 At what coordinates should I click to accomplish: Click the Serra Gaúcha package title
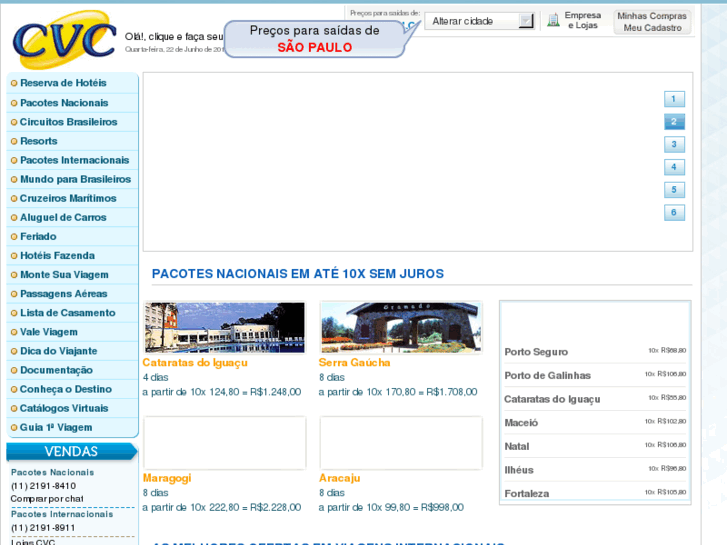pyautogui.click(x=354, y=363)
